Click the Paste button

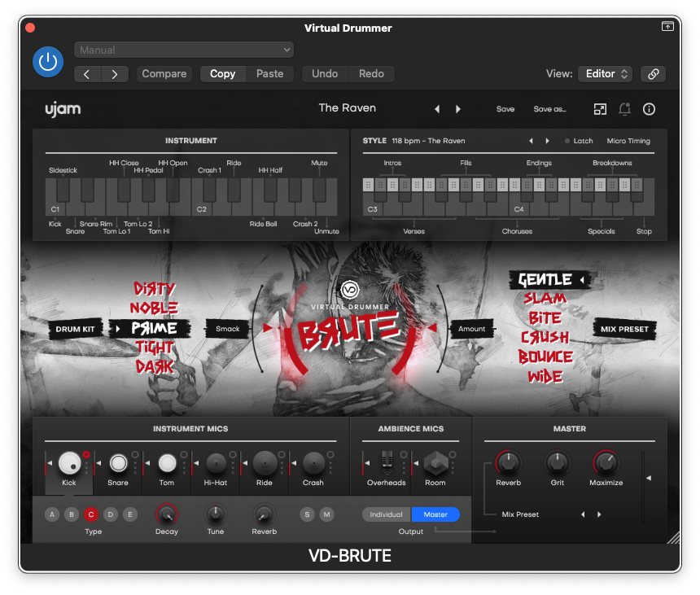coord(269,74)
